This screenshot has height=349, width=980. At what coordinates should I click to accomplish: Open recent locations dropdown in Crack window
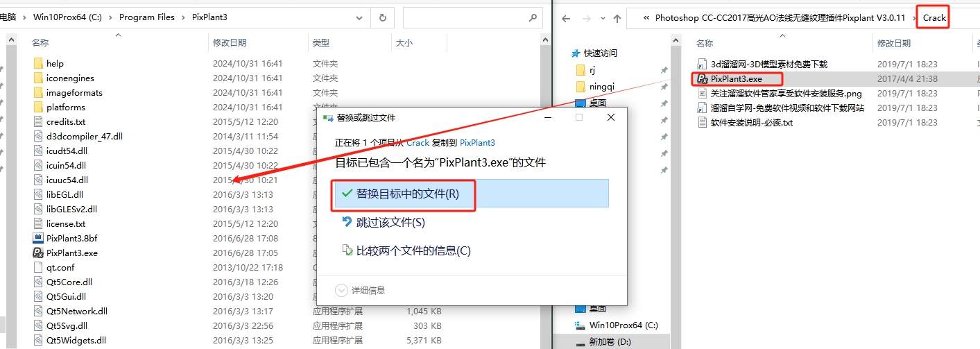coord(601,18)
